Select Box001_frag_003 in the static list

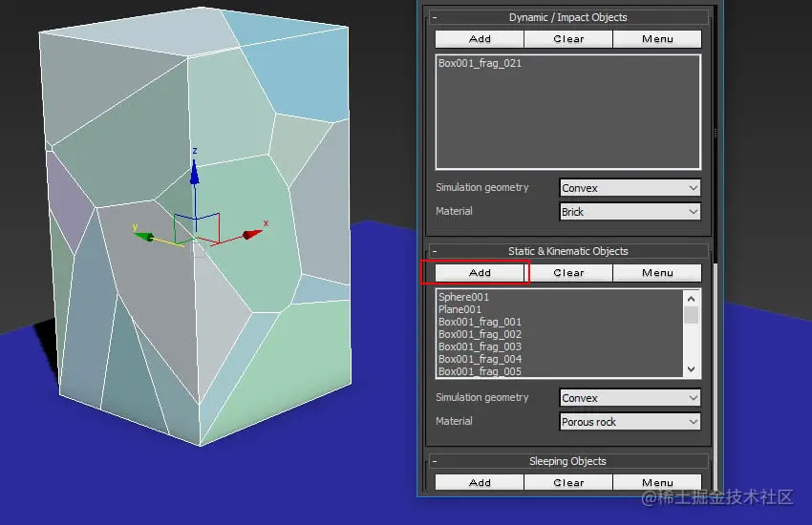pyautogui.click(x=480, y=346)
